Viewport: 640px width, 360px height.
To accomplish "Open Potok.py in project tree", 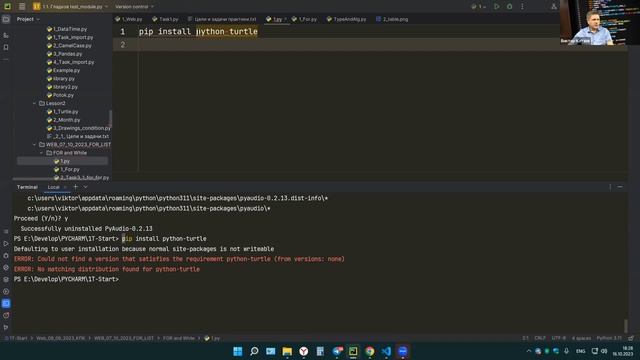I will point(60,95).
